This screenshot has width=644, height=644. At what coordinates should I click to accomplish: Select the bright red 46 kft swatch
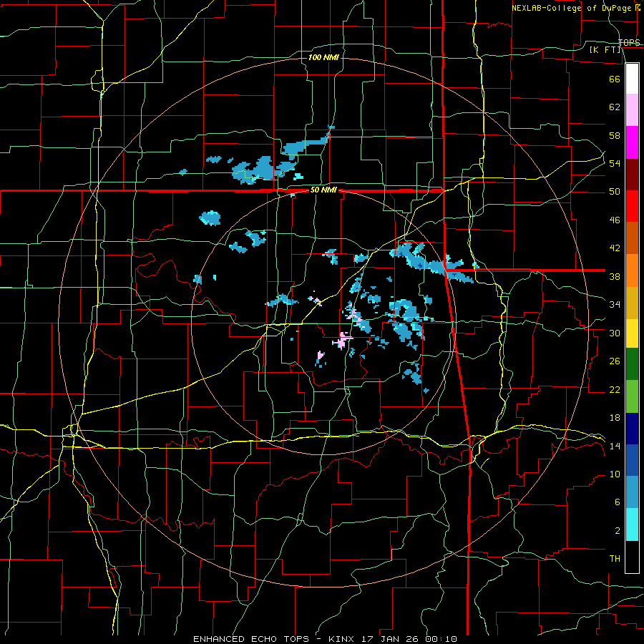(632, 206)
